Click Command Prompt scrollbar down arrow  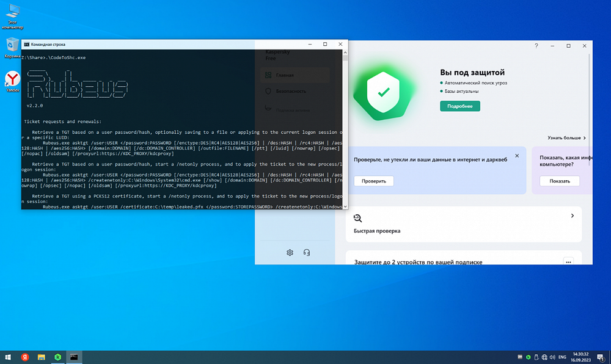point(345,206)
